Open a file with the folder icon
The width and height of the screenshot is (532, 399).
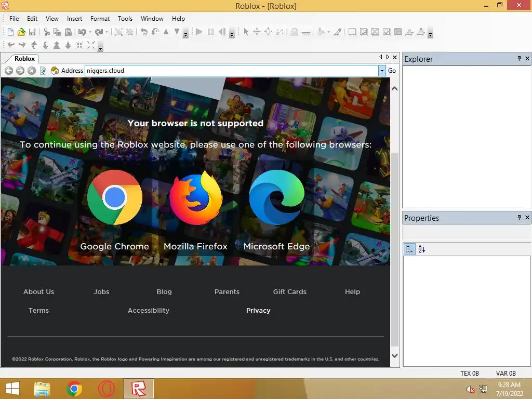pyautogui.click(x=21, y=32)
